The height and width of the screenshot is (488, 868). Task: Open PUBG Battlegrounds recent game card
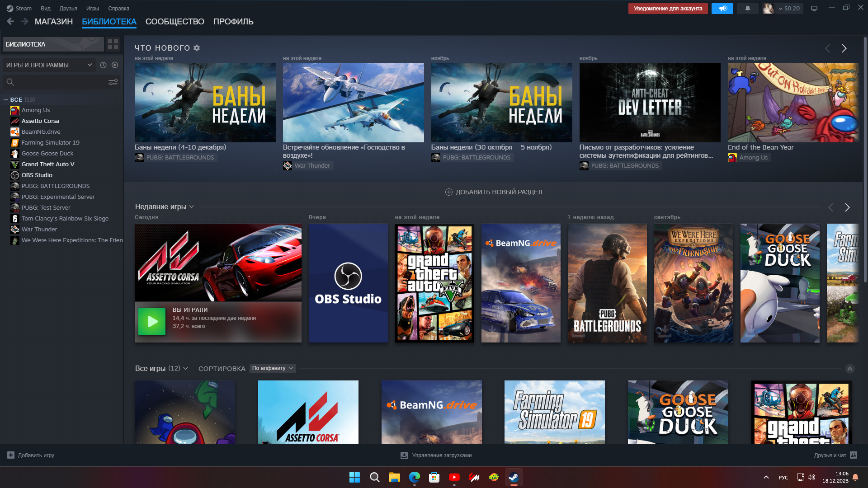coord(607,283)
